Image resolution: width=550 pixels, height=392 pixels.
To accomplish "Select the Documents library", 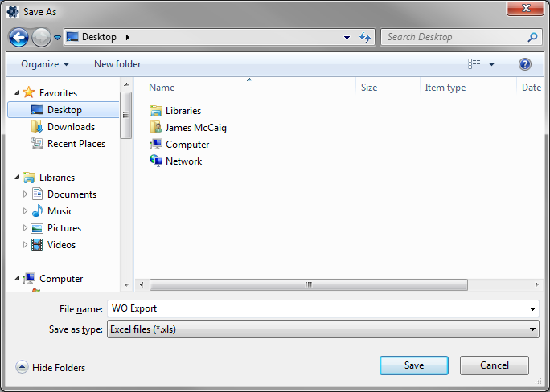I will click(x=72, y=194).
